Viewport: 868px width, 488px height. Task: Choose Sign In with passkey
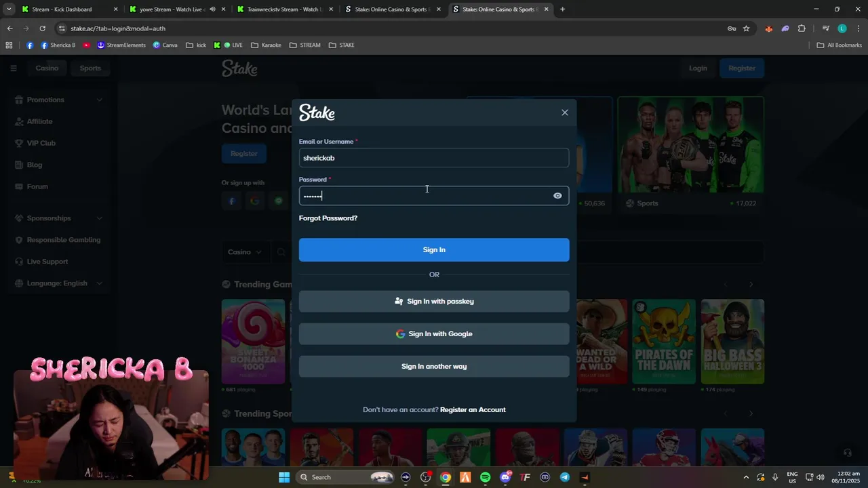434,301
